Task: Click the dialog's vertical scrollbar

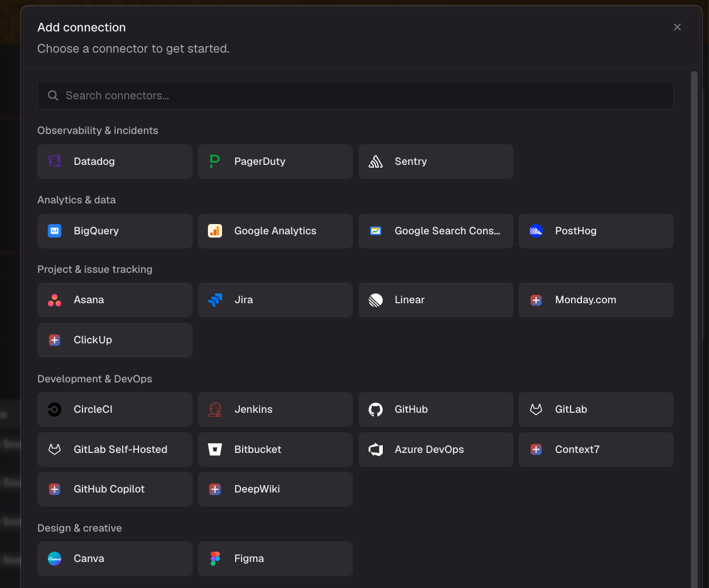Action: coord(694,329)
